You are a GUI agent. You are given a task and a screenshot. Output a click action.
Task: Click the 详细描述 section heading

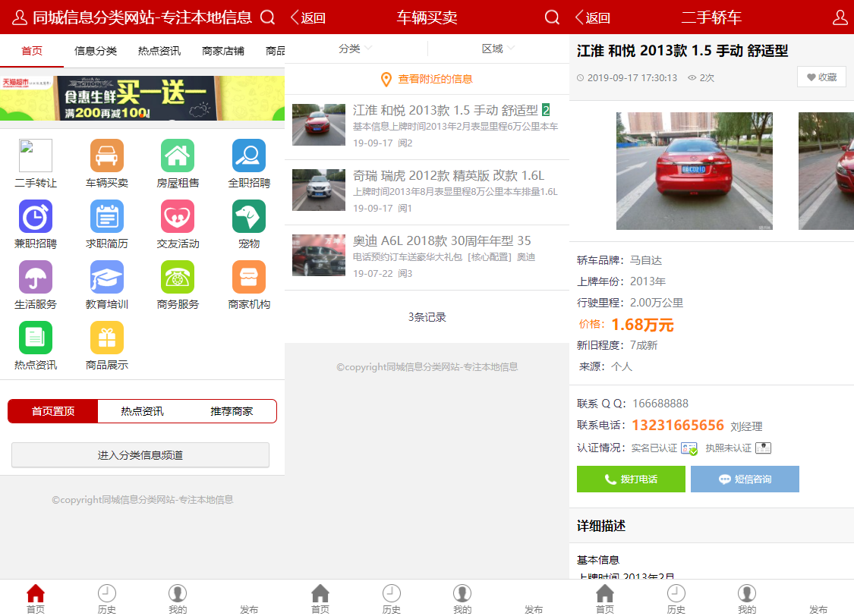click(x=601, y=526)
